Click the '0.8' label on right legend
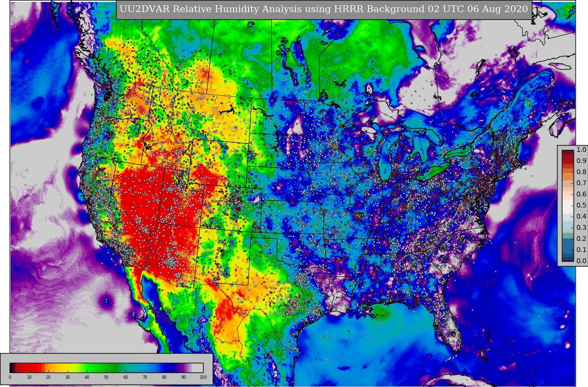 581,172
